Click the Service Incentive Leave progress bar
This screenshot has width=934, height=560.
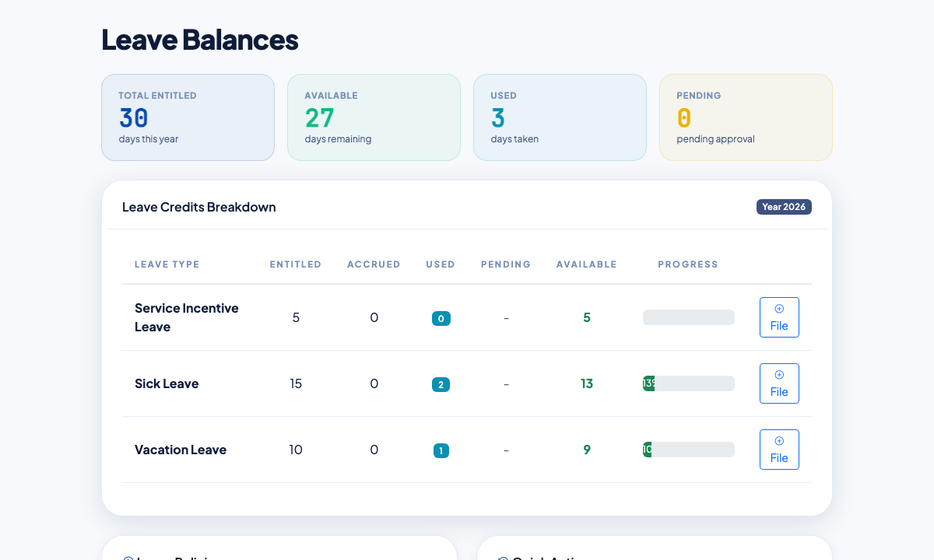click(689, 317)
